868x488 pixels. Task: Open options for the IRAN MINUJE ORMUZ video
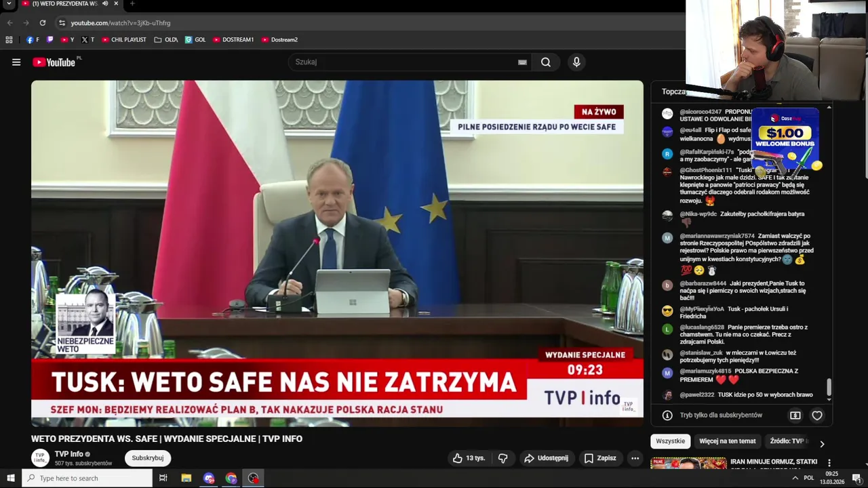click(x=829, y=463)
